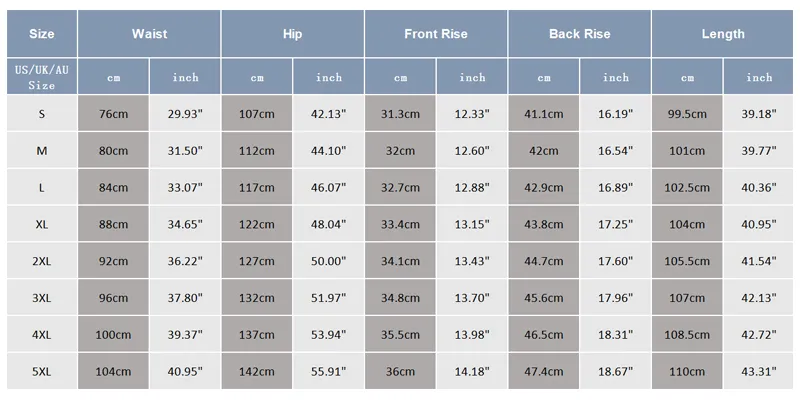Screen dimensions: 800x400
Task: Select the 100cm waist cell
Action: pos(113,335)
